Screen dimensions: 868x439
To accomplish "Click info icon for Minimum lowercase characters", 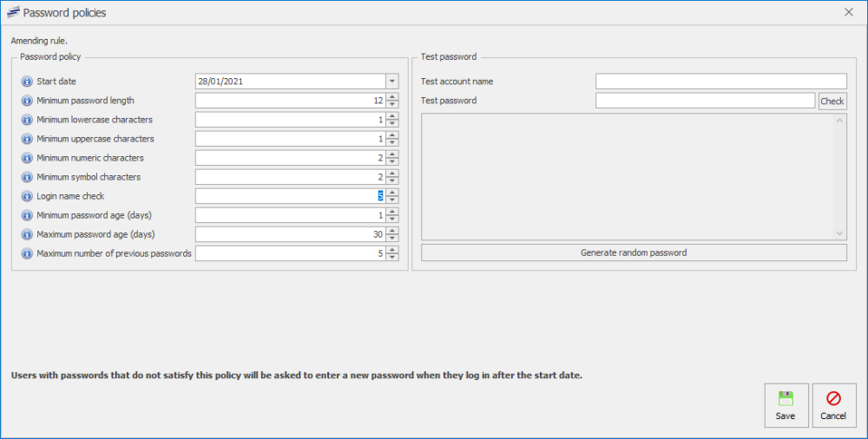I will pyautogui.click(x=27, y=120).
